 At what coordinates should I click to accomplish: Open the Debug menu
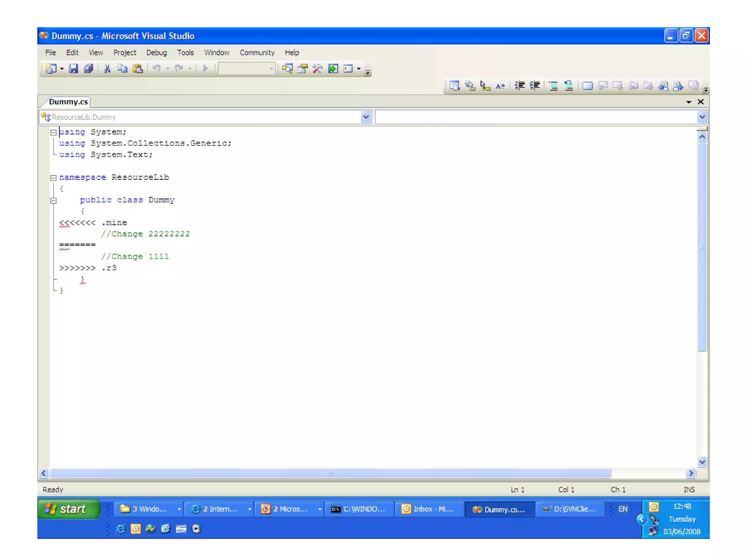pyautogui.click(x=156, y=52)
